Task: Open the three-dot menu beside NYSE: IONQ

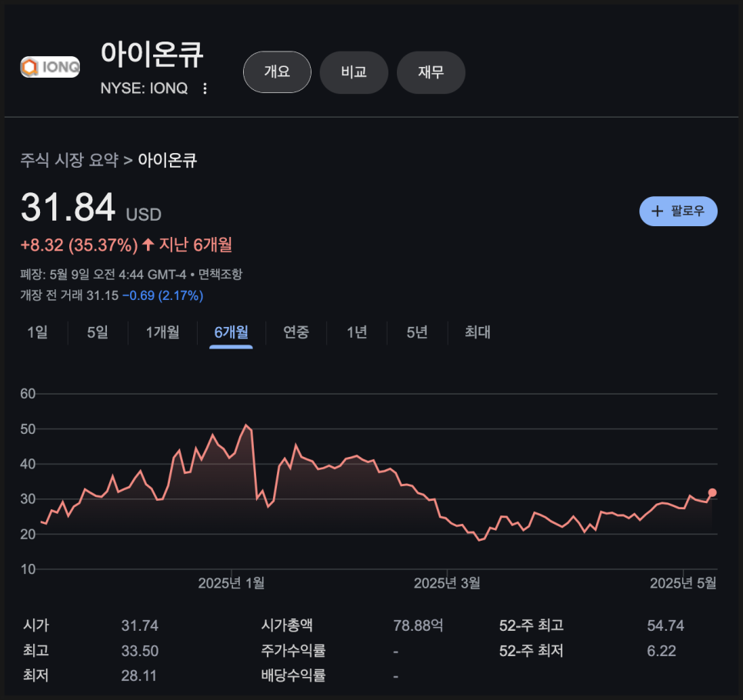Action: pyautogui.click(x=205, y=88)
